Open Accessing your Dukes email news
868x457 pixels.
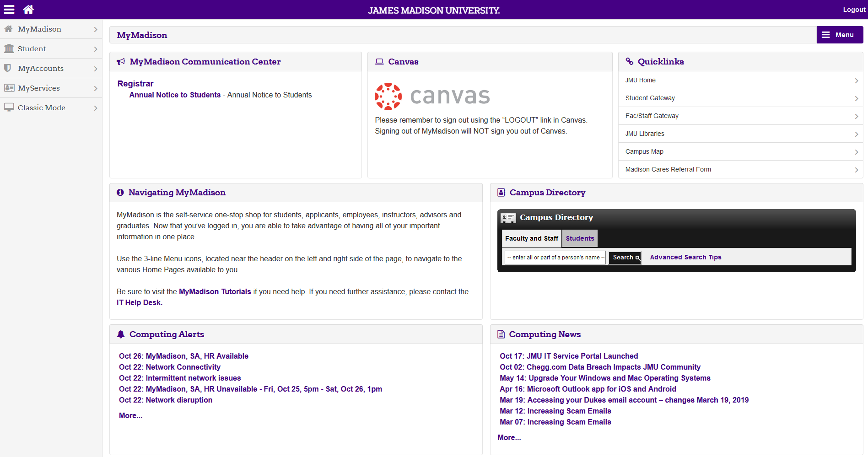click(624, 400)
